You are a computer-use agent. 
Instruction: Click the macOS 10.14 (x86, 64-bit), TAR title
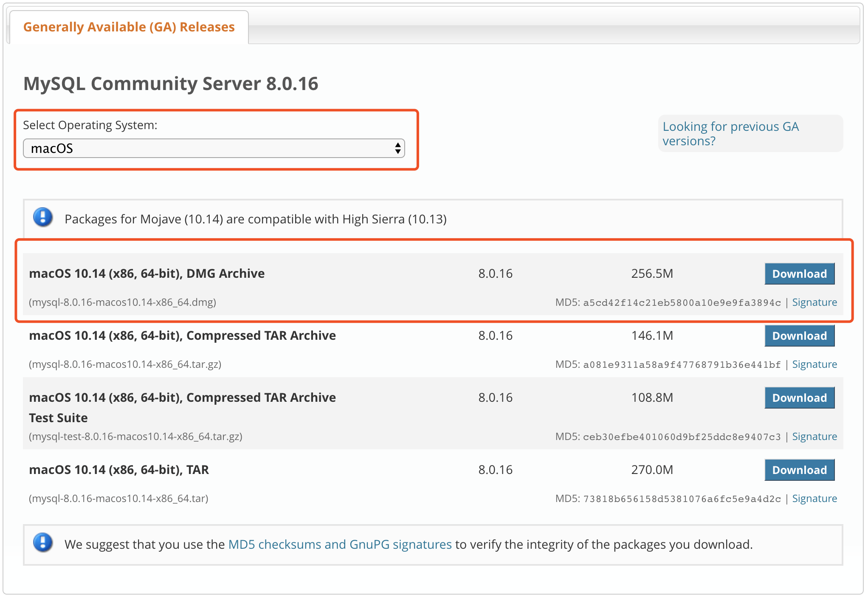pyautogui.click(x=119, y=469)
